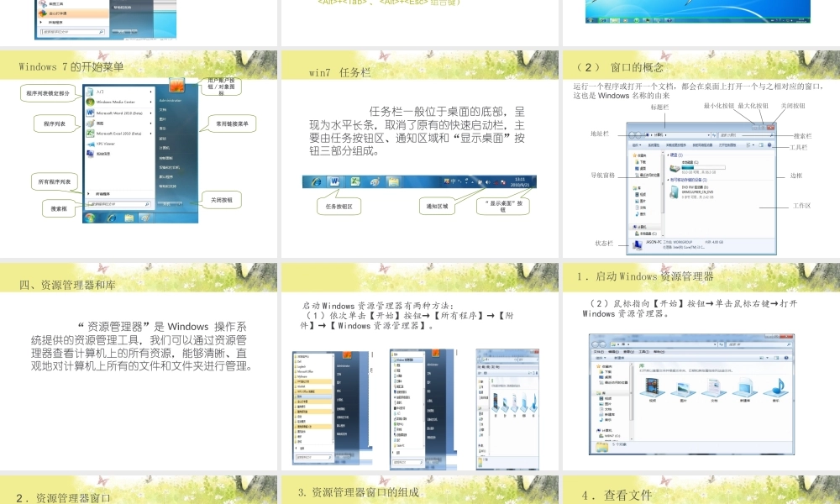840x504 pixels.
Task: Click the '地址栏' label
Action: click(600, 134)
